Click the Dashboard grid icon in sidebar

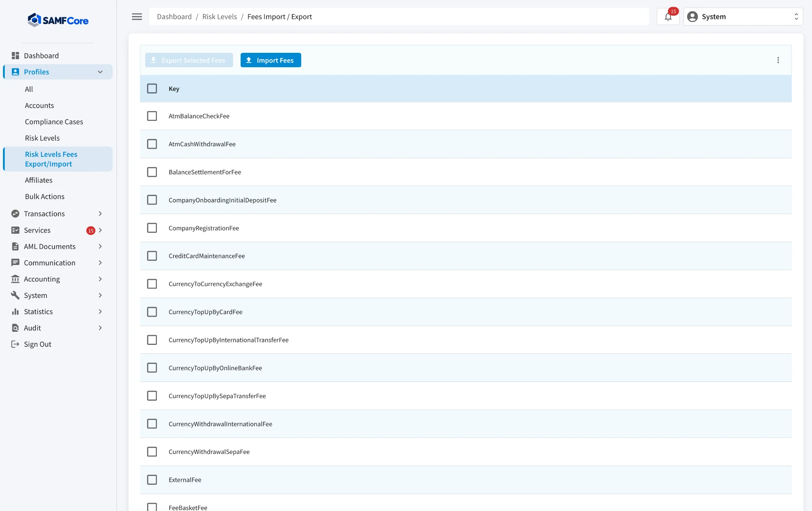[15, 55]
